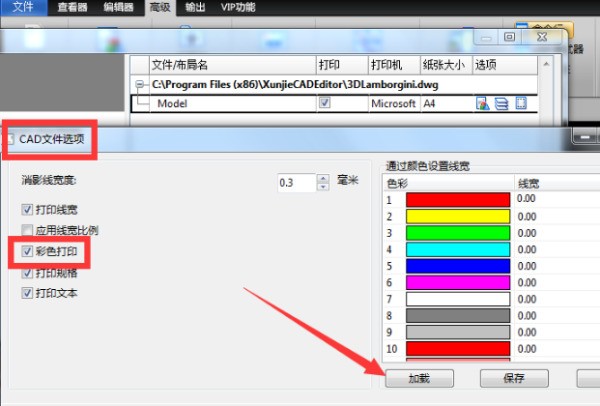The width and height of the screenshot is (600, 406).
Task: Click line width value for color 5
Action: click(x=527, y=266)
